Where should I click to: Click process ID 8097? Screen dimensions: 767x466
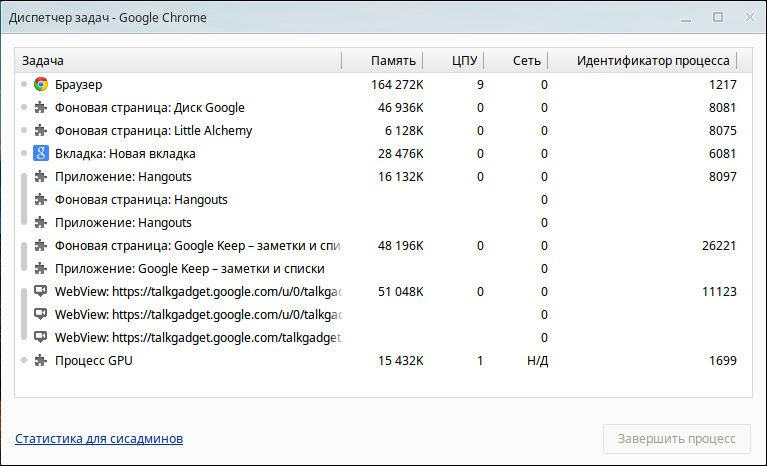coord(722,177)
